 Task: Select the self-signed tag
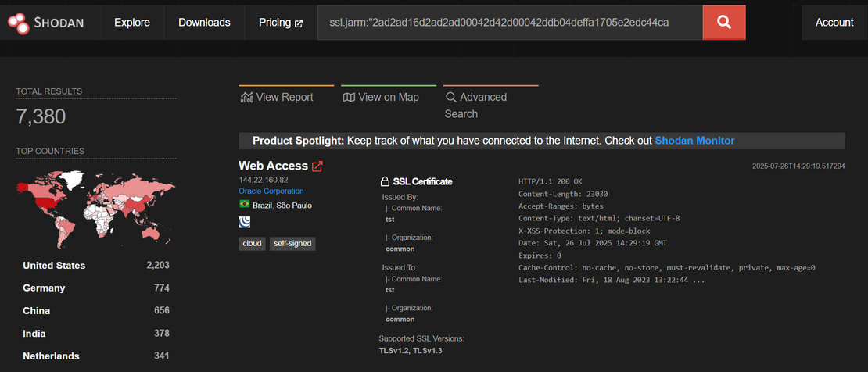[292, 244]
